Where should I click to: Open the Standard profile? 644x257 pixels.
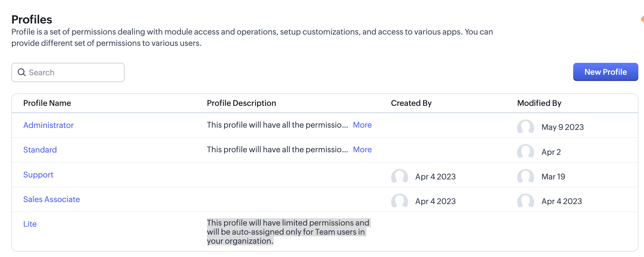pyautogui.click(x=40, y=150)
